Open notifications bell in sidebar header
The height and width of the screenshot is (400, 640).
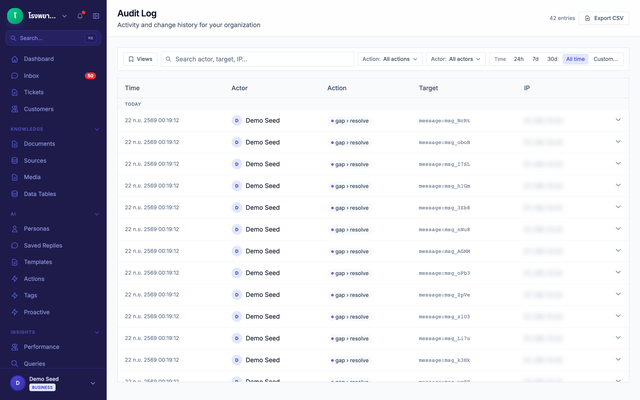[x=80, y=16]
